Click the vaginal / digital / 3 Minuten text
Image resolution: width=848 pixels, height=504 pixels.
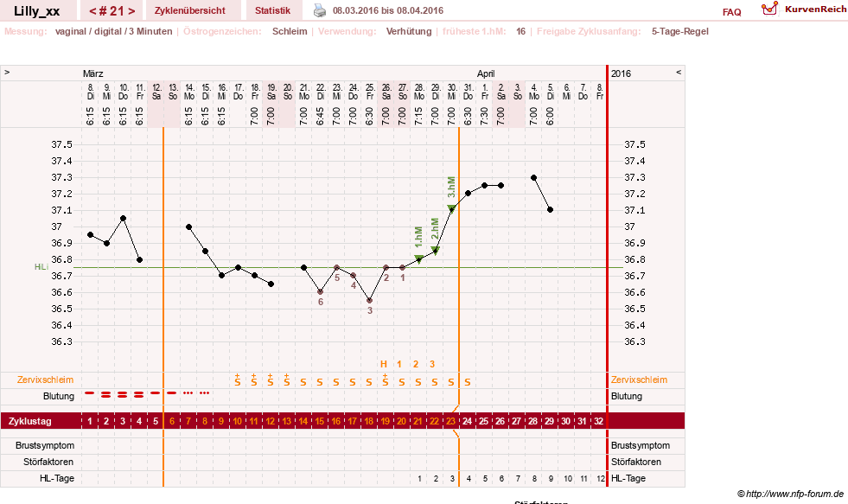coord(113,31)
